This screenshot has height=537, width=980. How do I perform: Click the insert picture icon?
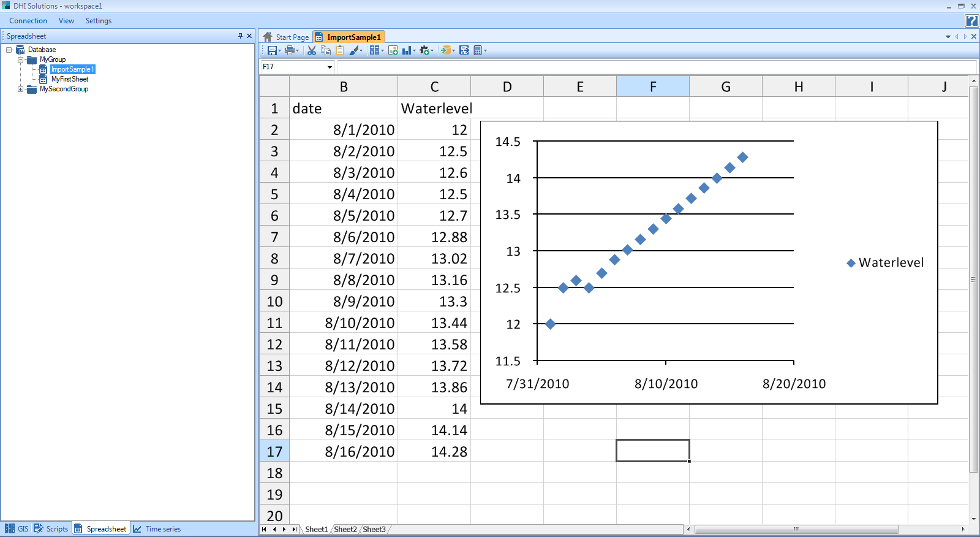pos(393,50)
